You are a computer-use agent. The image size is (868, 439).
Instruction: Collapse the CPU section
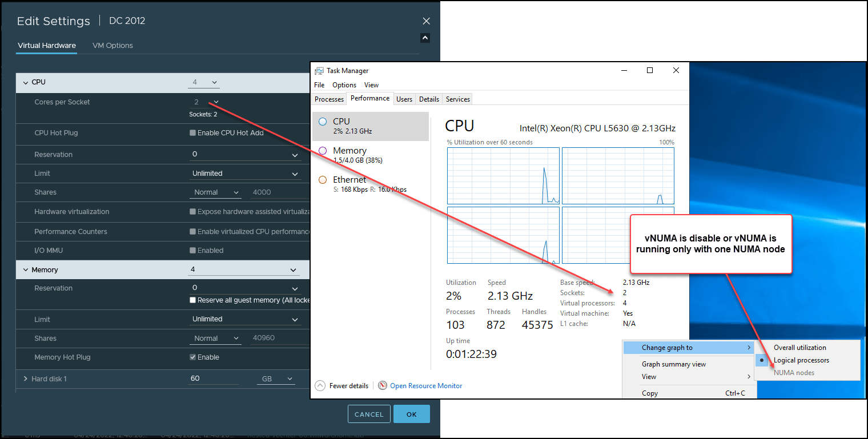26,82
